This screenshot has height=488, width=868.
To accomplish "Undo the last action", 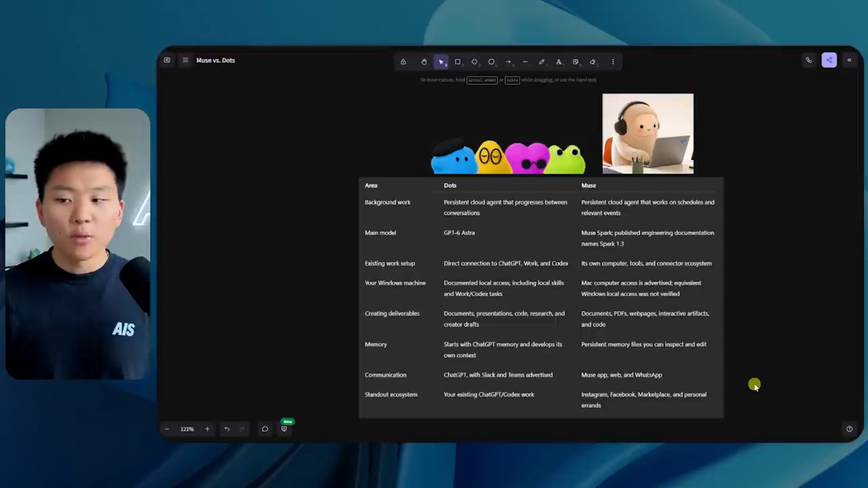I will click(227, 429).
